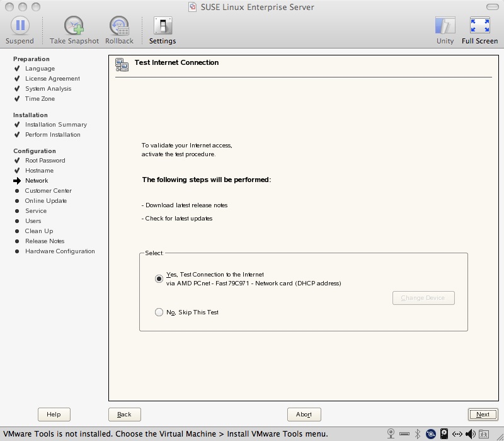Click the Change Device button

pyautogui.click(x=423, y=298)
